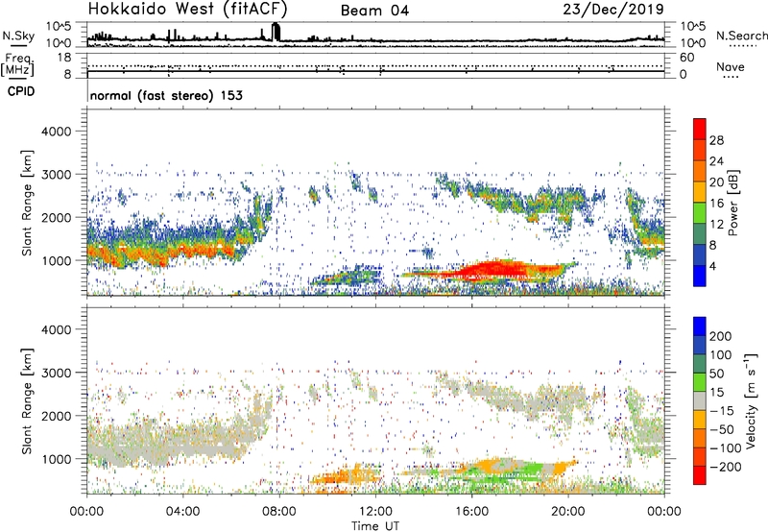Click the 'Hokkaido West (fitACF)' title
The image size is (768, 532).
pyautogui.click(x=187, y=10)
